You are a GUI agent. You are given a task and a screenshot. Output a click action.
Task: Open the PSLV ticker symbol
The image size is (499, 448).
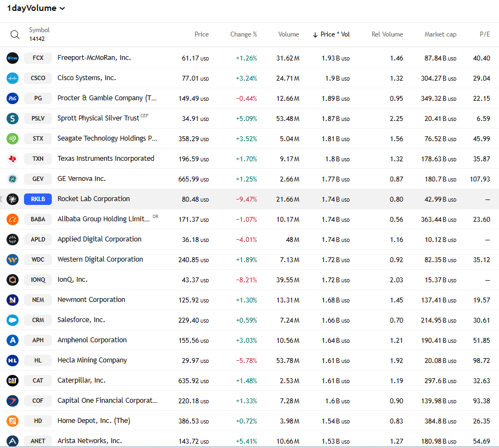coord(38,119)
